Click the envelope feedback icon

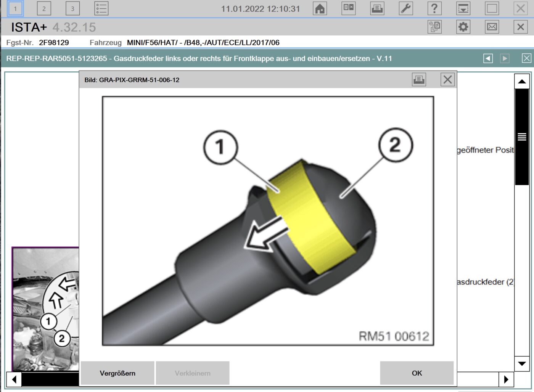(x=492, y=27)
